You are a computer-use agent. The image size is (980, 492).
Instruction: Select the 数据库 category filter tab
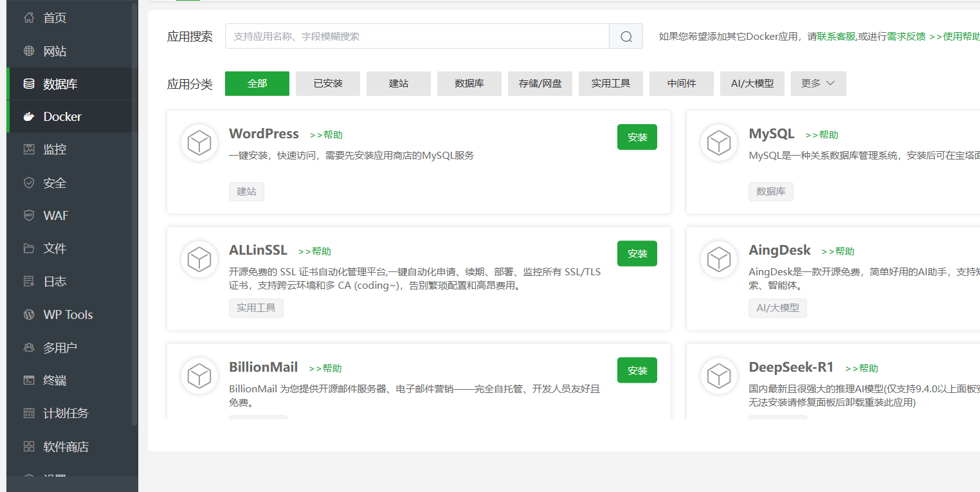coord(469,84)
